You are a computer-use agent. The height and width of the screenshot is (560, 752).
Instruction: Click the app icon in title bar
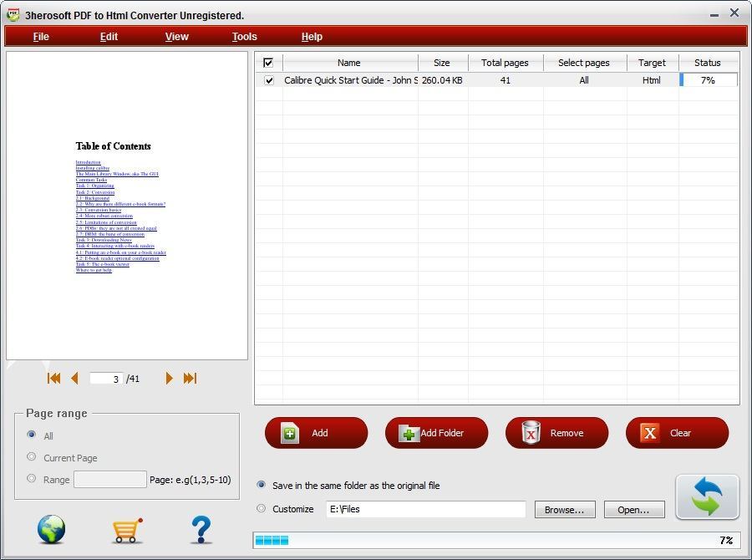pyautogui.click(x=13, y=15)
